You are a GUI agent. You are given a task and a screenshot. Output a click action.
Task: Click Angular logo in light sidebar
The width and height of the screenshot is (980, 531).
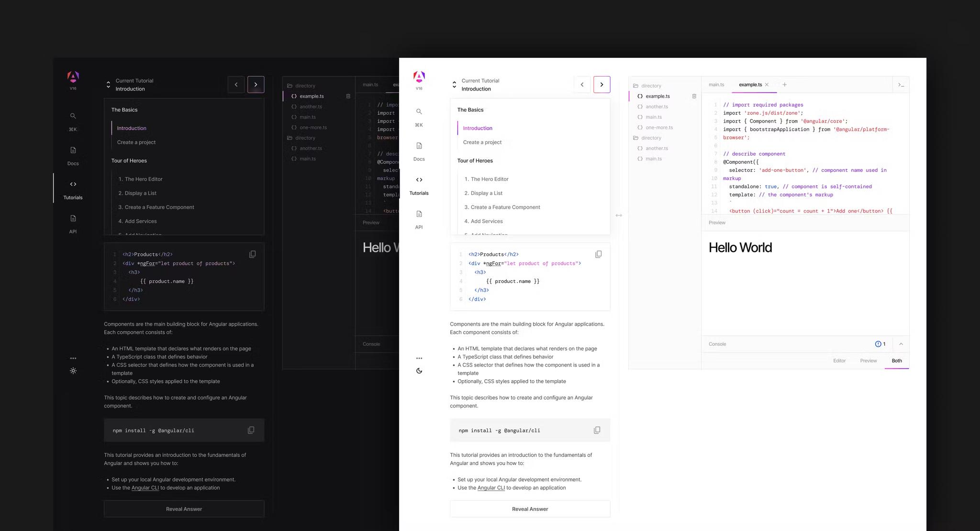pos(419,77)
